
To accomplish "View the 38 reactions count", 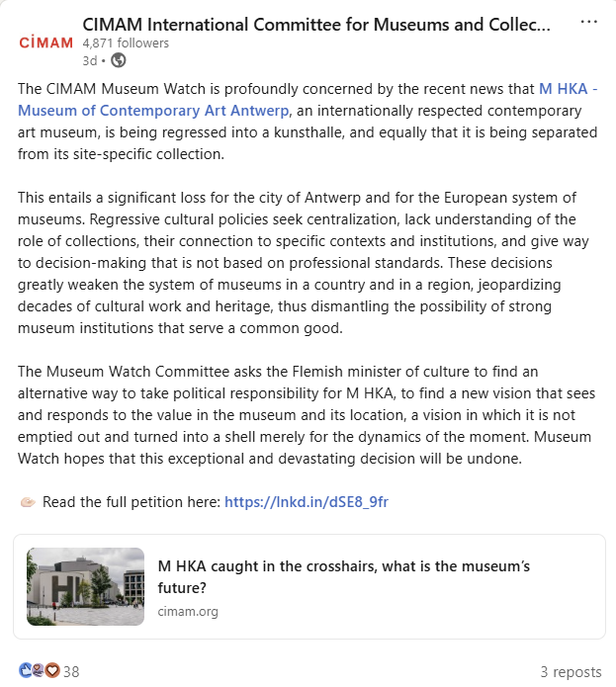I will coord(71,672).
